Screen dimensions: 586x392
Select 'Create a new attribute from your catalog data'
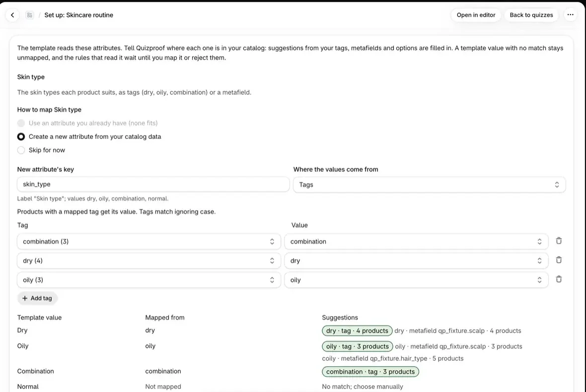[21, 136]
